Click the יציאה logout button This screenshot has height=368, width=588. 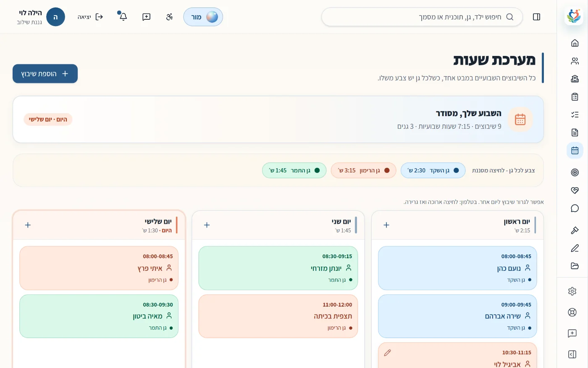pyautogui.click(x=90, y=17)
